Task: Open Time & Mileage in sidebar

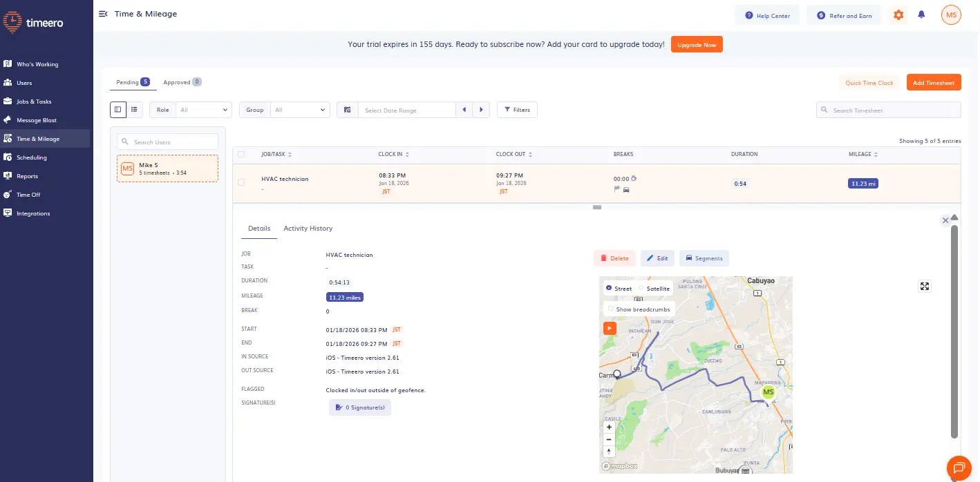Action: tap(45, 139)
